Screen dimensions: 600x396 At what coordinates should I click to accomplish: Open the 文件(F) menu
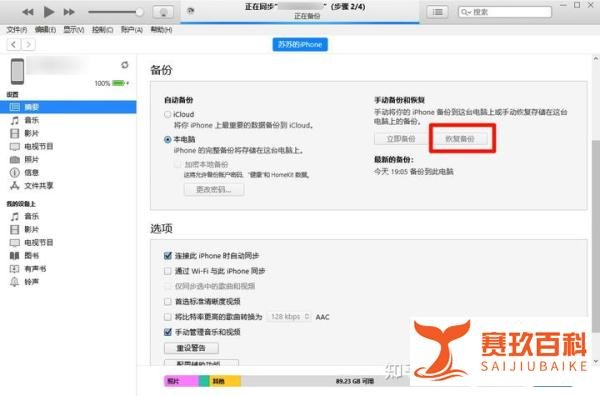point(17,29)
